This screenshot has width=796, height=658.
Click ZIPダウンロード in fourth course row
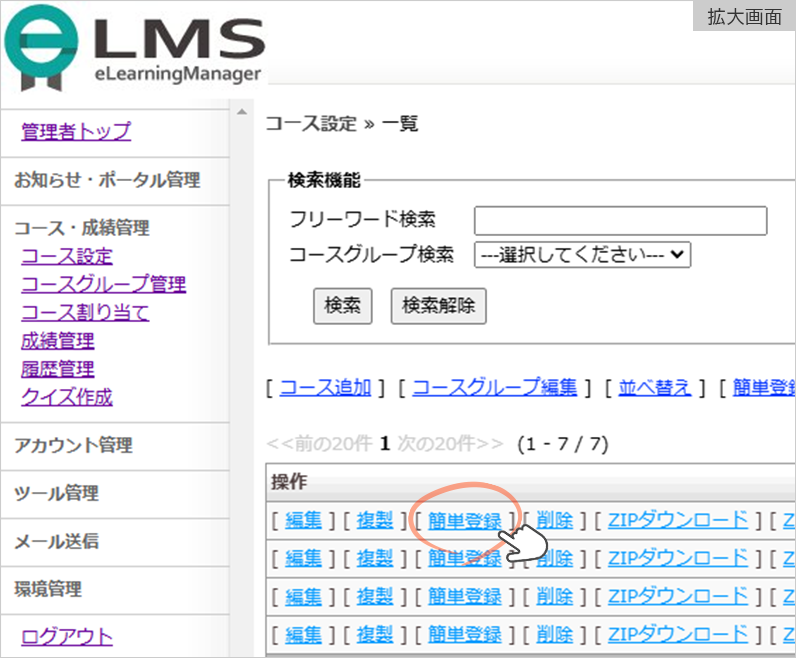click(x=678, y=635)
